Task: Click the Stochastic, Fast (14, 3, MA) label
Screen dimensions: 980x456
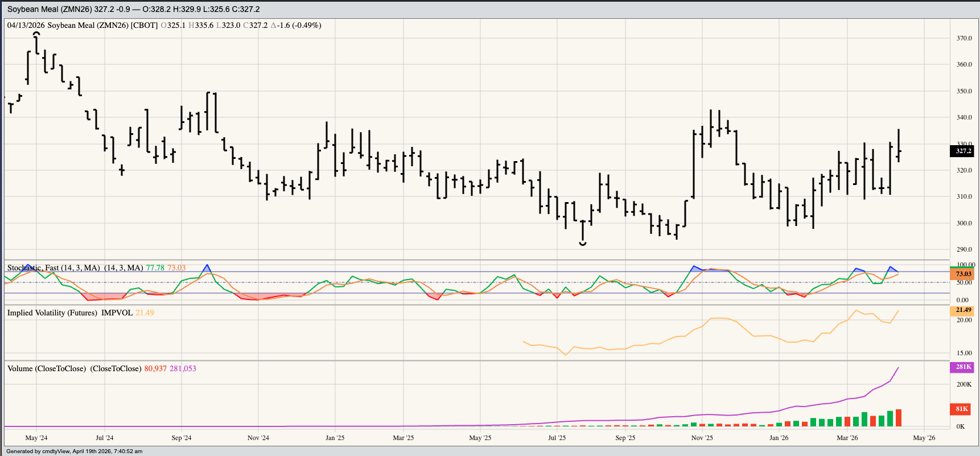Action: pos(53,268)
